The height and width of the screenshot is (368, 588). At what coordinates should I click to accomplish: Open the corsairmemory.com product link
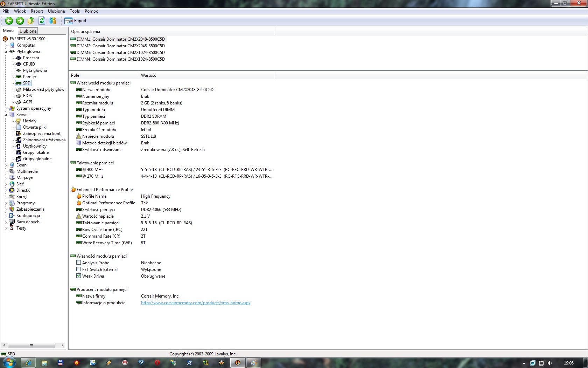tap(196, 303)
